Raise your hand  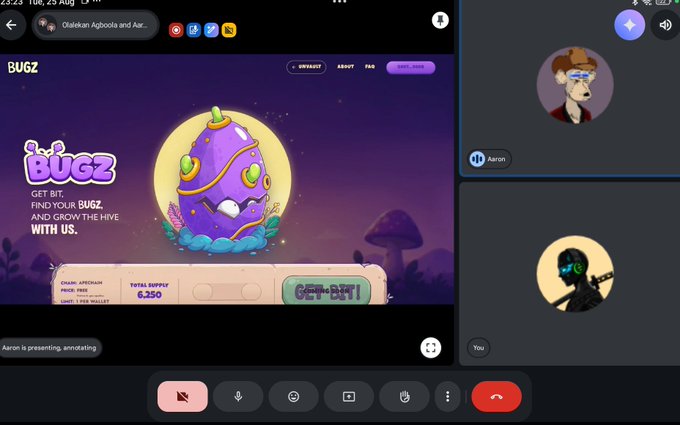click(404, 396)
